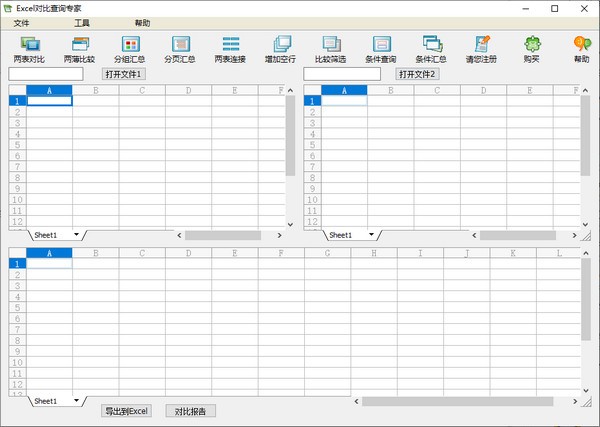Click the 购买 purchase icon
Screen dimensions: 600x427
click(x=532, y=50)
